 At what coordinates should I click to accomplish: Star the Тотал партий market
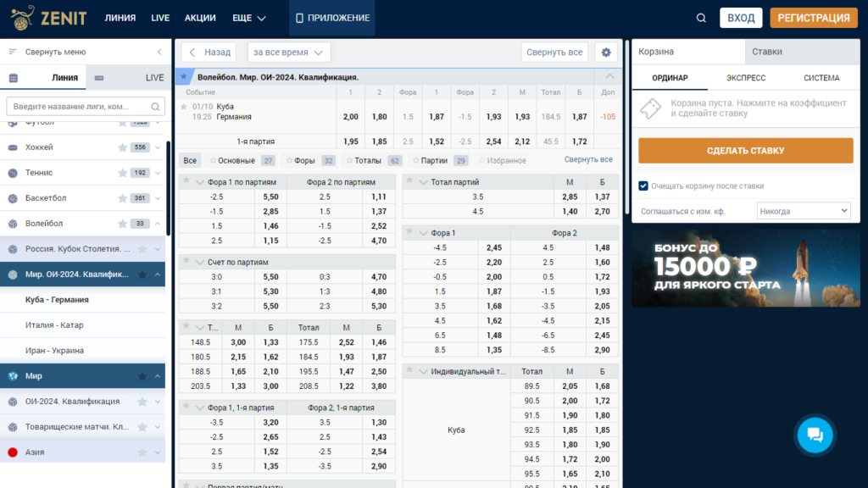409,180
